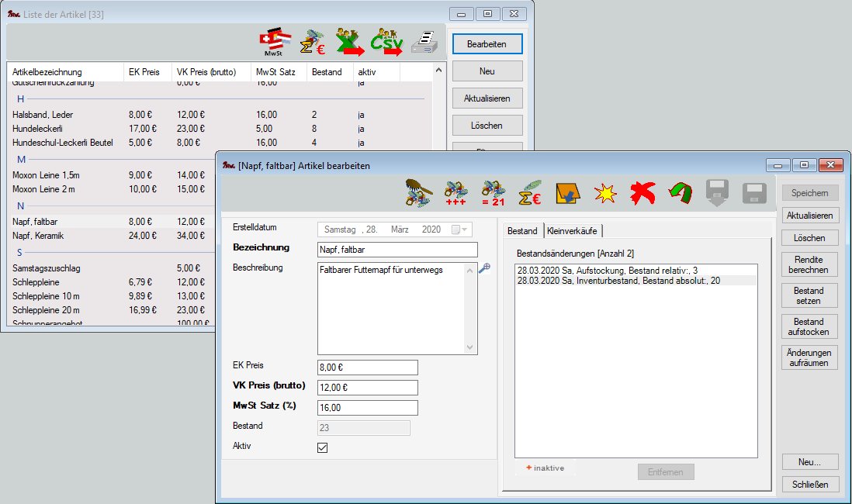852x504 pixels.
Task: Toggle the '+ inaktive' option
Action: (544, 468)
